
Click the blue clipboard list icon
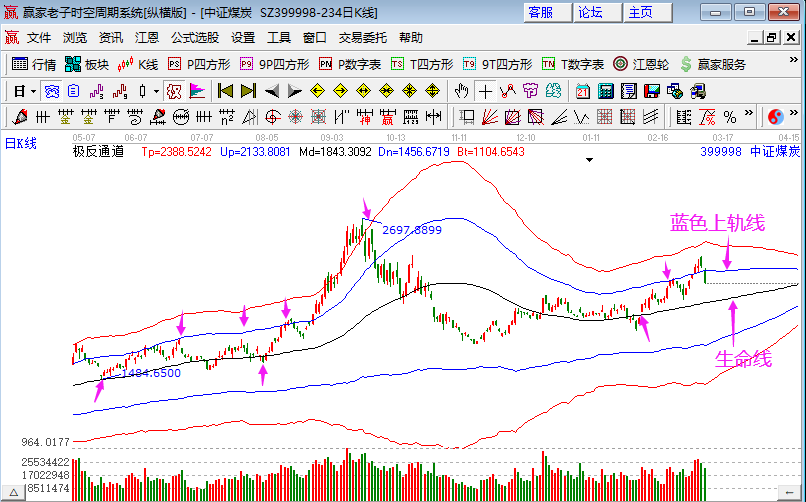point(74,91)
